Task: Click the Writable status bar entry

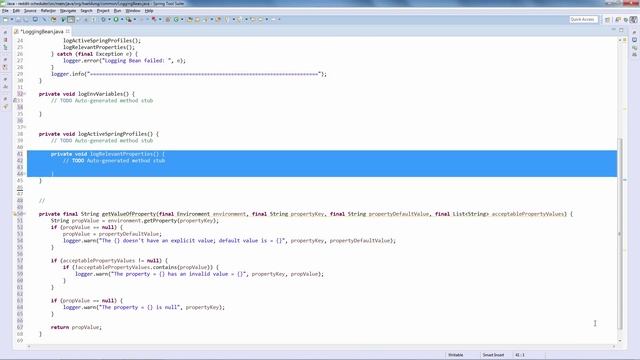Action: (x=456, y=355)
